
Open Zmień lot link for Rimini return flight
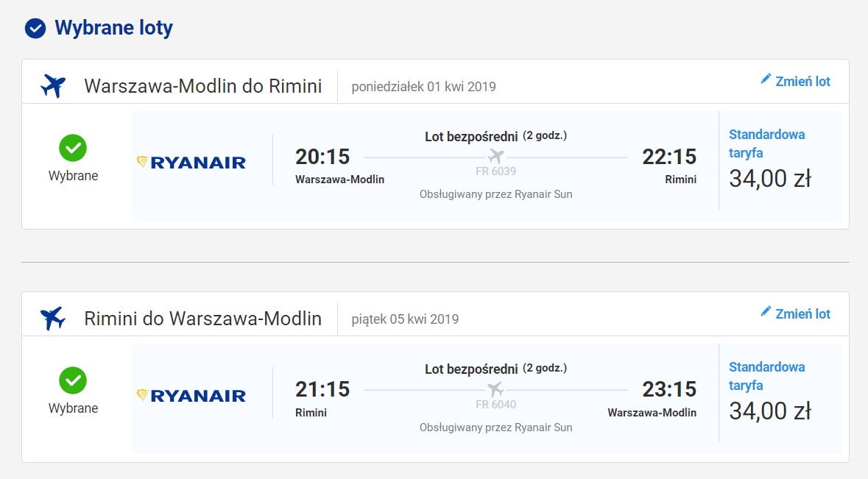coord(795,313)
